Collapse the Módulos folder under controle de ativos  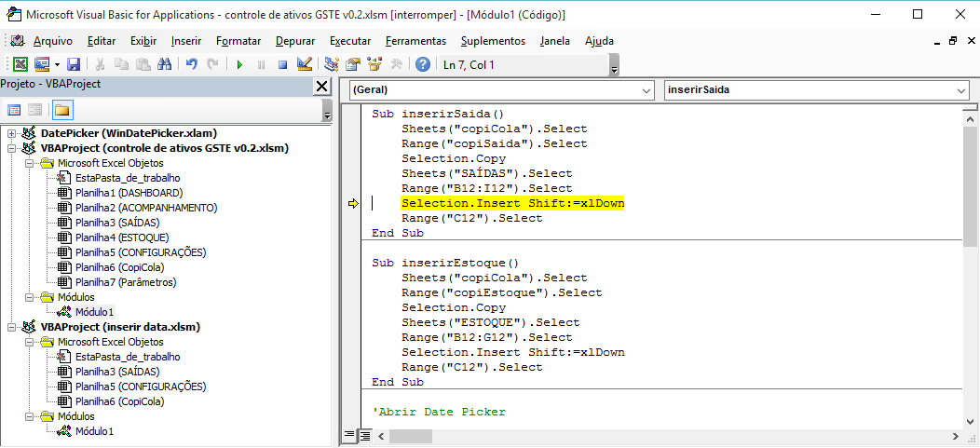[29, 297]
